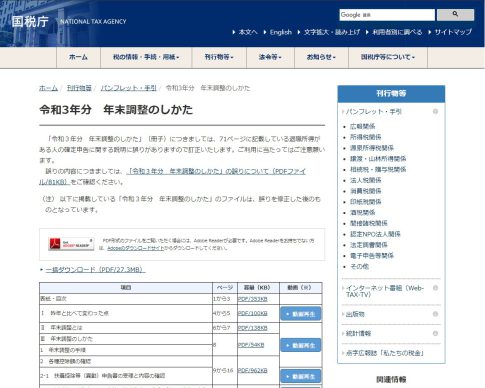Open the 税の情報・手続・用紙 dropdown menu
485x388 pixels.
pos(146,57)
